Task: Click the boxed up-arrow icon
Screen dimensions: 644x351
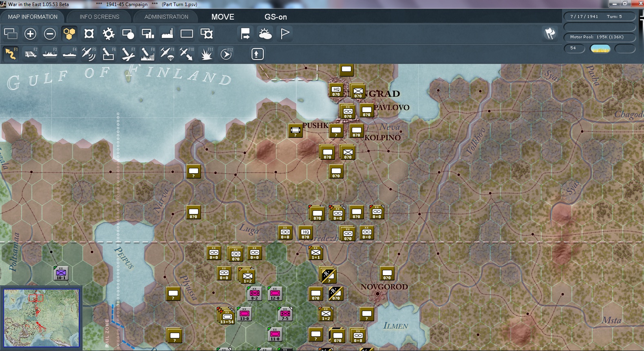Action: pyautogui.click(x=257, y=54)
